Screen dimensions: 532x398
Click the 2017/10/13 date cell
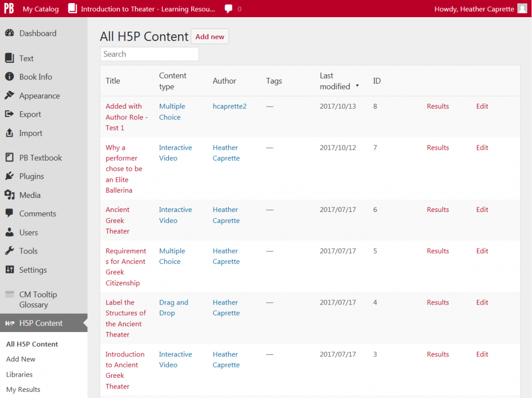[x=338, y=106]
